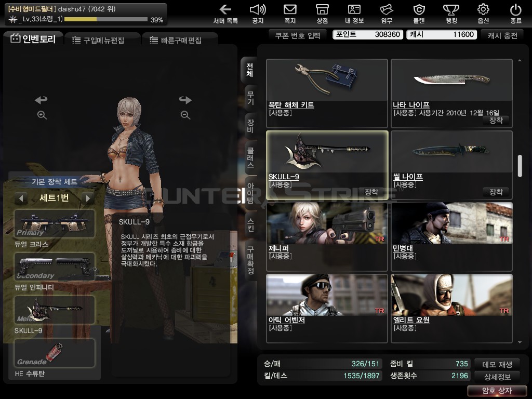Select the 폭탄 해체 키트 item card
The width and height of the screenshot is (532, 399).
click(327, 94)
